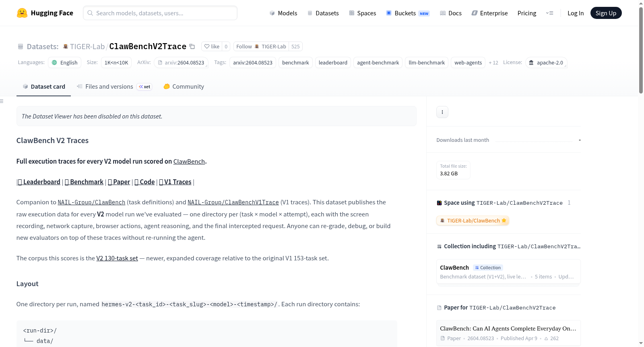The image size is (644, 347).
Task: Open the NAIL-Group/ClawBenchV1Trace link
Action: click(x=233, y=202)
